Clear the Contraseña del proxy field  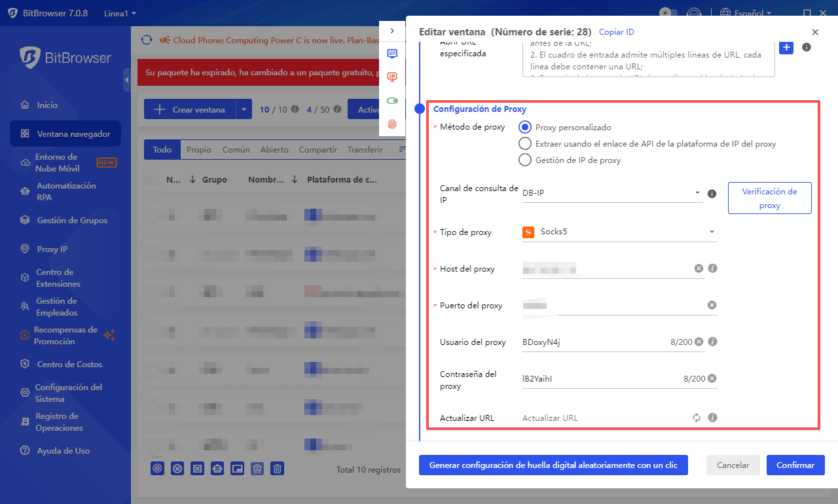point(712,378)
